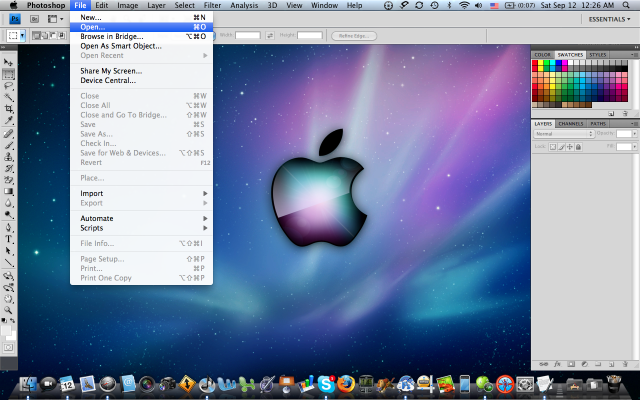The height and width of the screenshot is (400, 640).
Task: Select the Blur tool
Action: [x=8, y=203]
